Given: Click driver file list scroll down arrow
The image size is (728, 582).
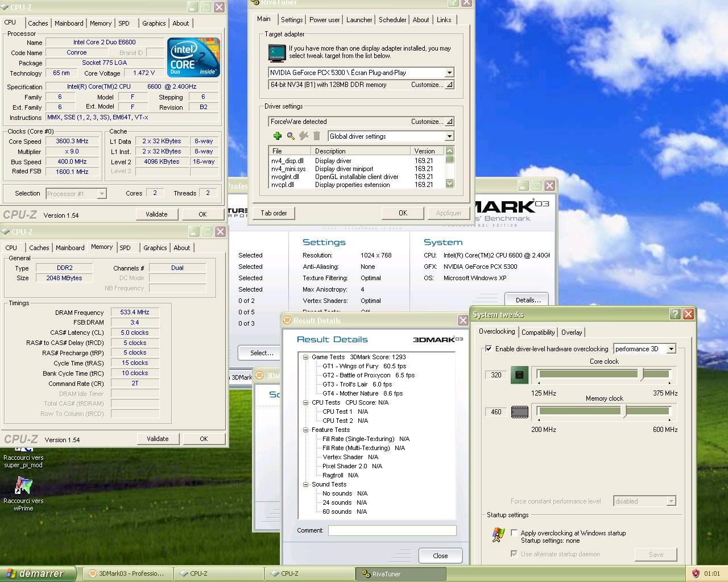Looking at the screenshot, I should (x=450, y=183).
